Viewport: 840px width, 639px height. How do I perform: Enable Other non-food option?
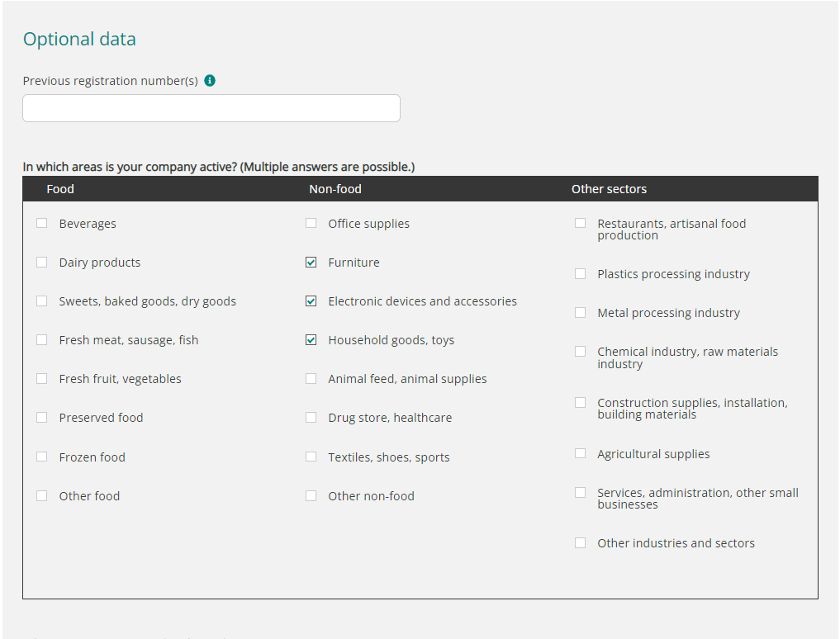311,495
